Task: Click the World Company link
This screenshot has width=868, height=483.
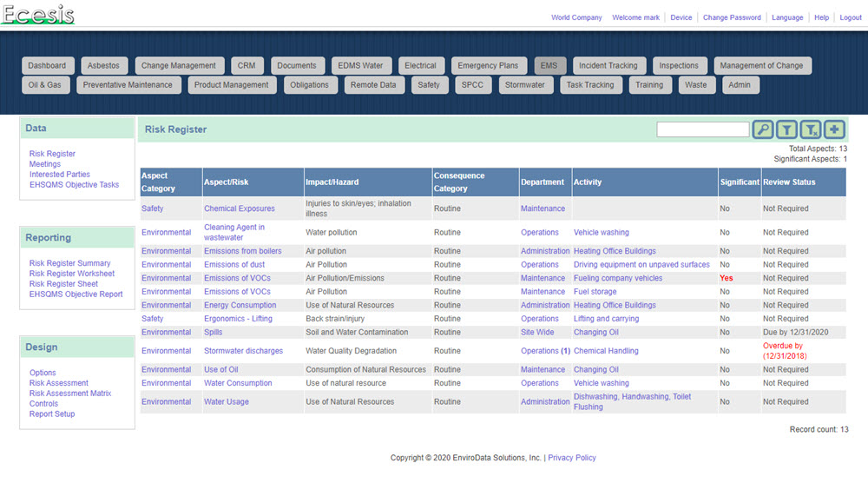Action: [576, 17]
